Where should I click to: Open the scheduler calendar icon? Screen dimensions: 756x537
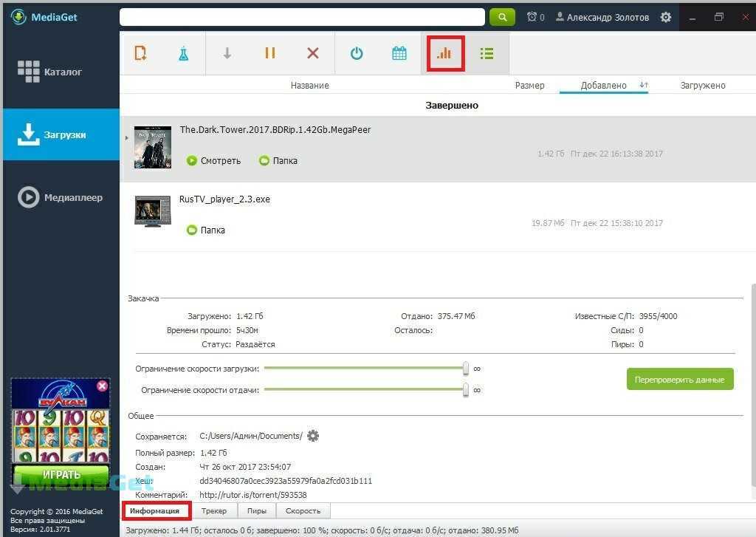tap(399, 53)
